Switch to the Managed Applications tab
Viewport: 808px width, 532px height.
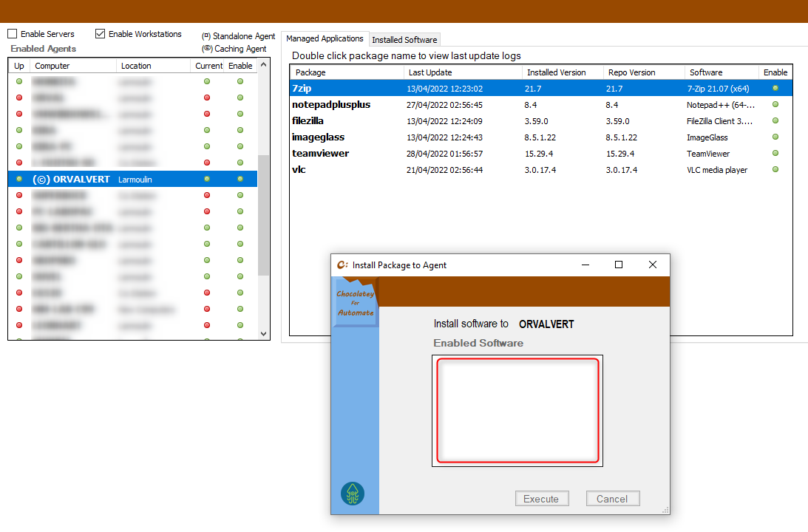325,38
